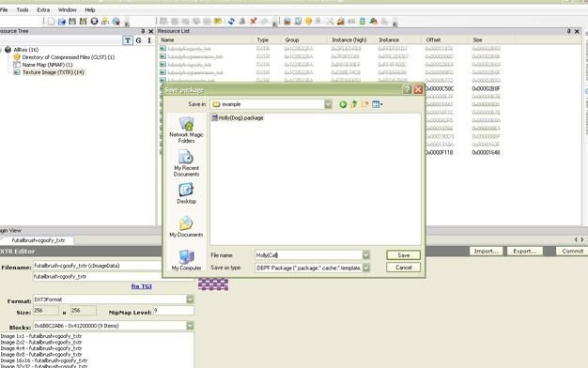Open the Extra menu
This screenshot has width=588, height=368.
43,10
